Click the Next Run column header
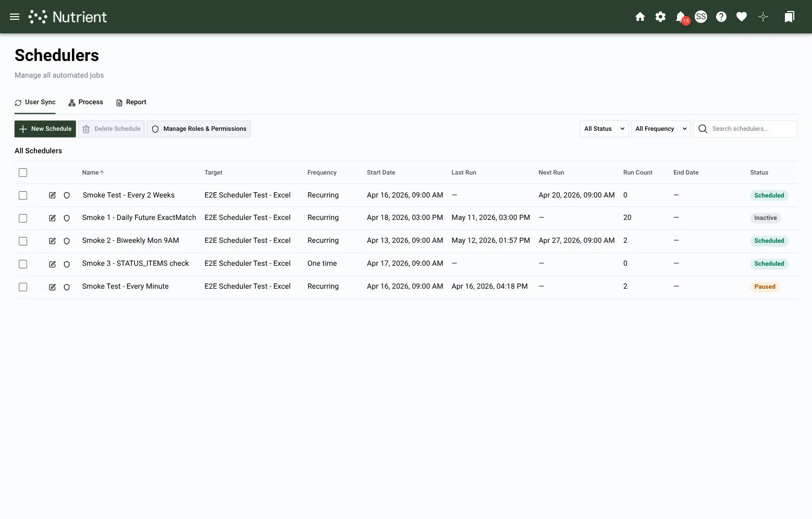 tap(551, 172)
